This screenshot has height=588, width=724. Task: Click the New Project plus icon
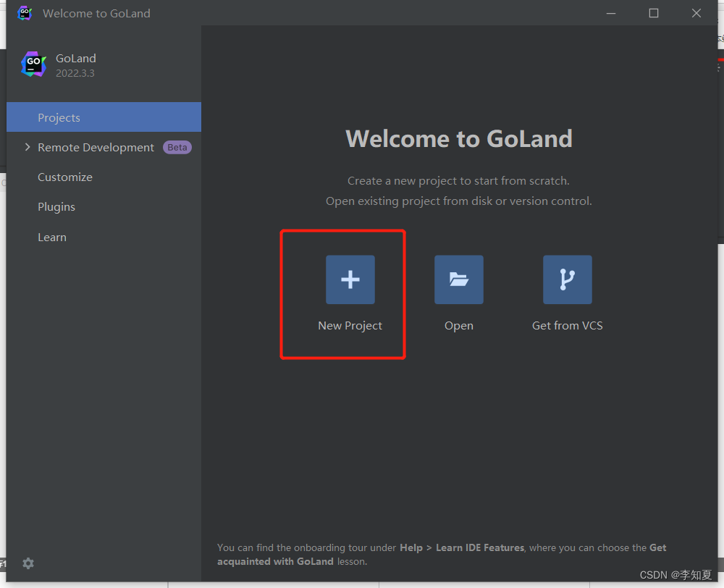coord(350,280)
